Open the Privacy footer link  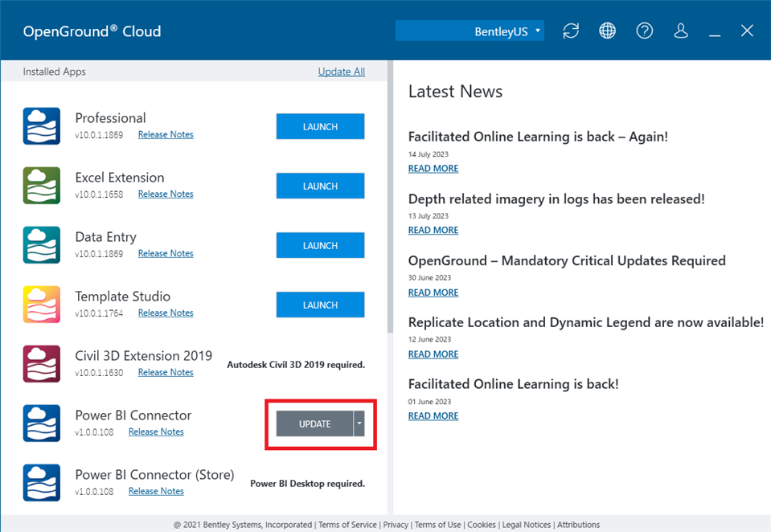(396, 525)
